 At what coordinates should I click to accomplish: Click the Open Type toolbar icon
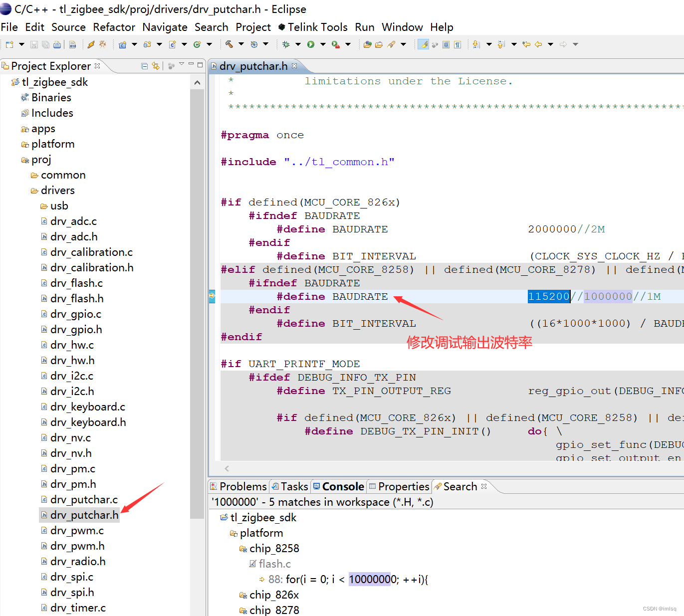coord(367,44)
